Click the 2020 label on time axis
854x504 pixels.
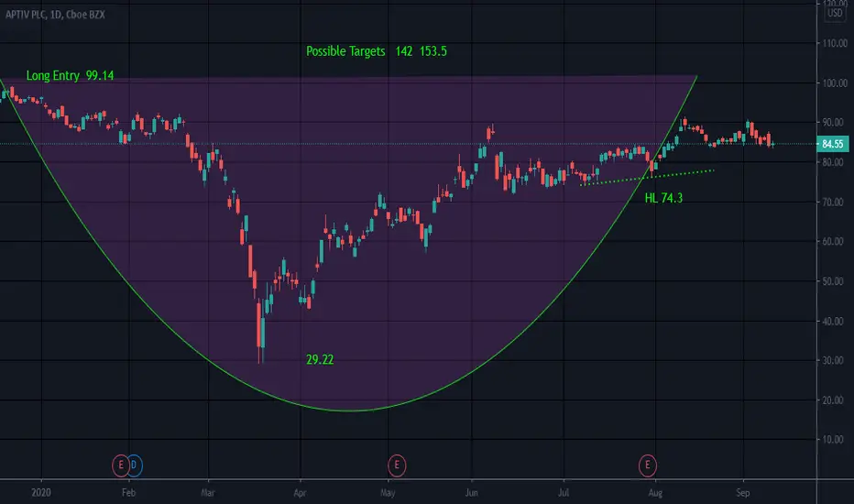(x=41, y=493)
